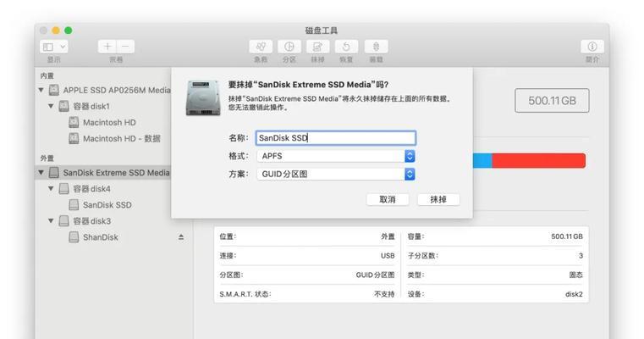Screen dimensions: 644x339
Task: Click the sidebar view toggle icon
Action: [x=48, y=47]
